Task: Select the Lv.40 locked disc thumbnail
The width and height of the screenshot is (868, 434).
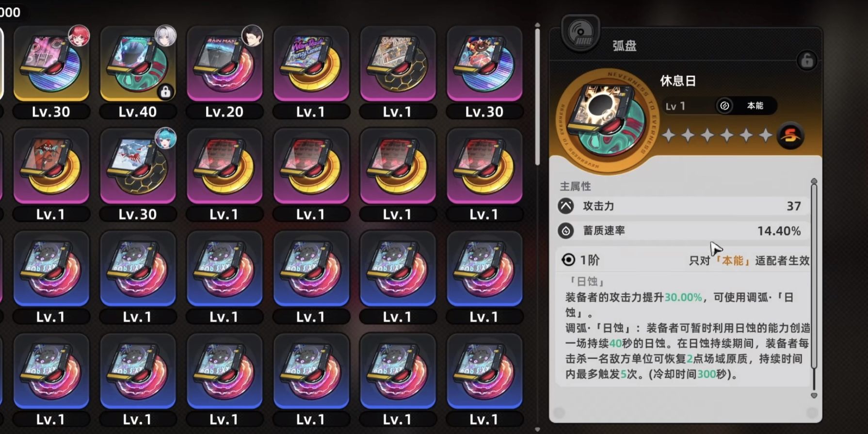Action: pyautogui.click(x=138, y=64)
